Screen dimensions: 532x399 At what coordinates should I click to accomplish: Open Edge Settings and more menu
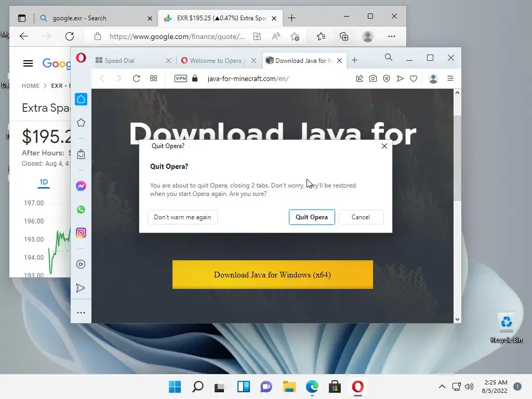[x=392, y=36]
